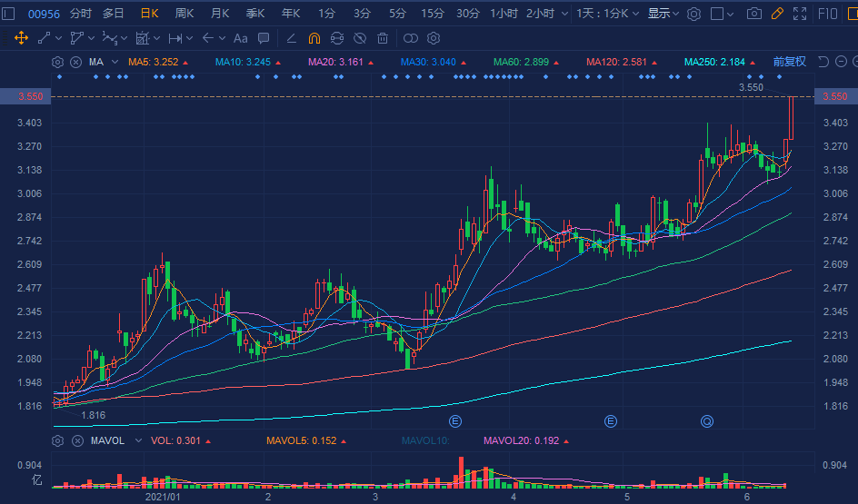Expand the 显示 display dropdown
This screenshot has width=858, height=504.
[663, 14]
